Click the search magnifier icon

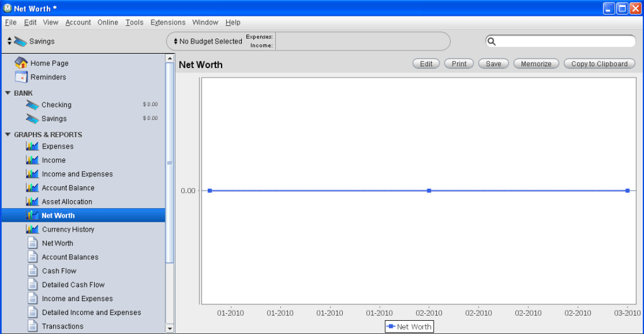point(491,41)
